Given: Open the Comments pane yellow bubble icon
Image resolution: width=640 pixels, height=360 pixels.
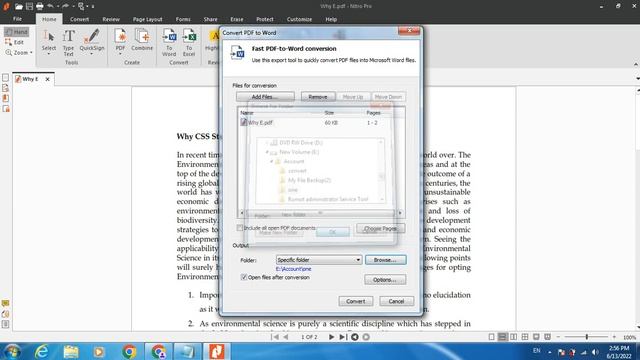Looking at the screenshot, I should (x=5, y=304).
